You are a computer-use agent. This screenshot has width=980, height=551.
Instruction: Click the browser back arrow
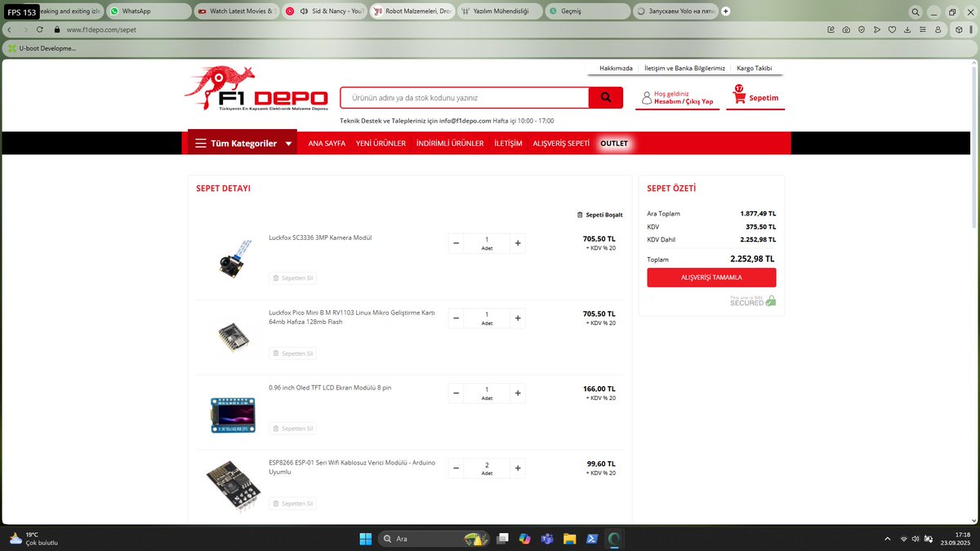9,29
